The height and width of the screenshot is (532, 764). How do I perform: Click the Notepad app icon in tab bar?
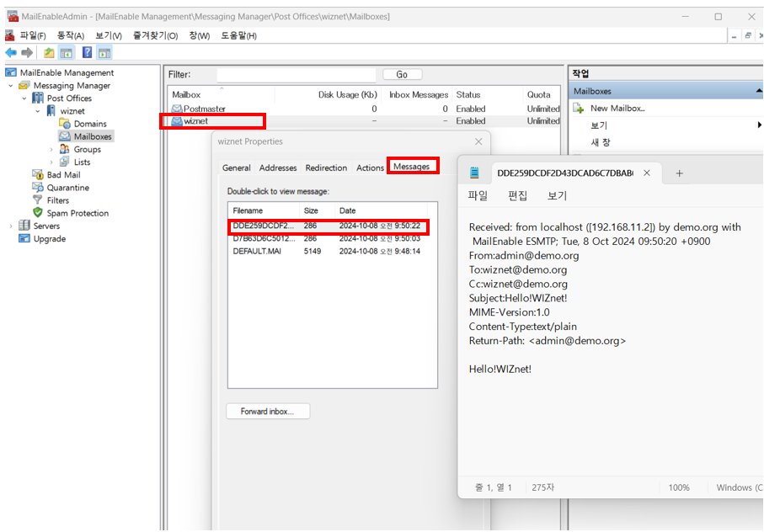click(x=474, y=173)
